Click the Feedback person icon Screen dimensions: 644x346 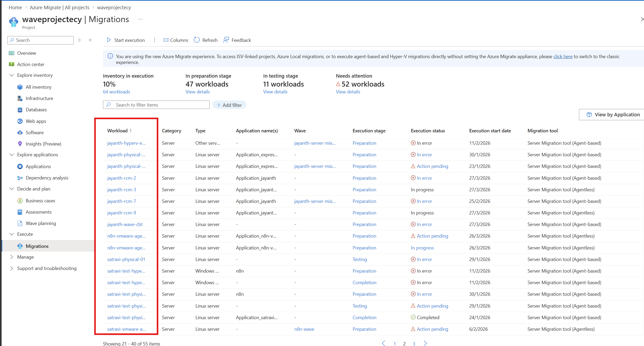point(226,40)
